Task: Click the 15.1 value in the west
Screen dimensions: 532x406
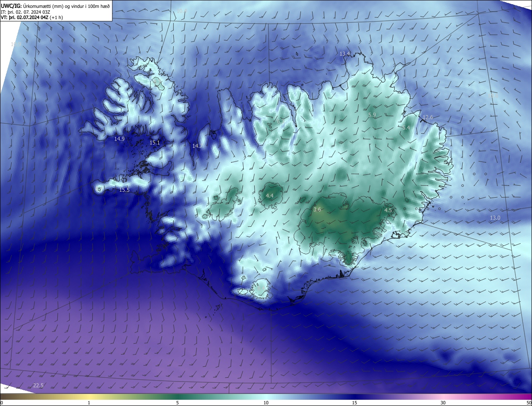Action: (155, 143)
